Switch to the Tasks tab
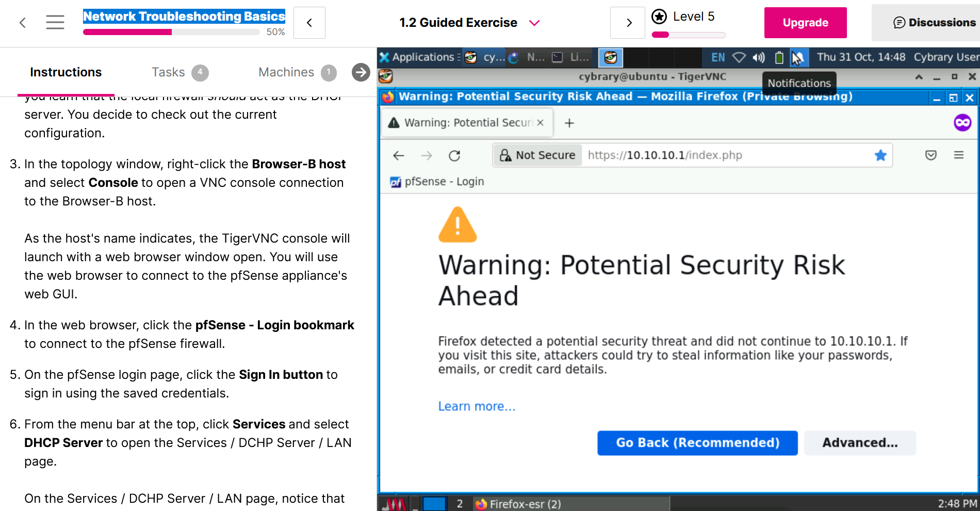The width and height of the screenshot is (980, 511). 168,72
